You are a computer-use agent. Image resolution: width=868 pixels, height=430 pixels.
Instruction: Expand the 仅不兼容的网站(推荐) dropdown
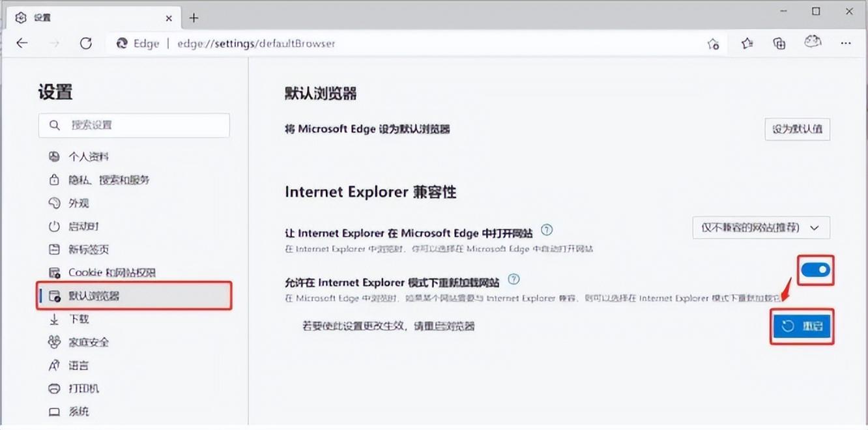(x=761, y=228)
